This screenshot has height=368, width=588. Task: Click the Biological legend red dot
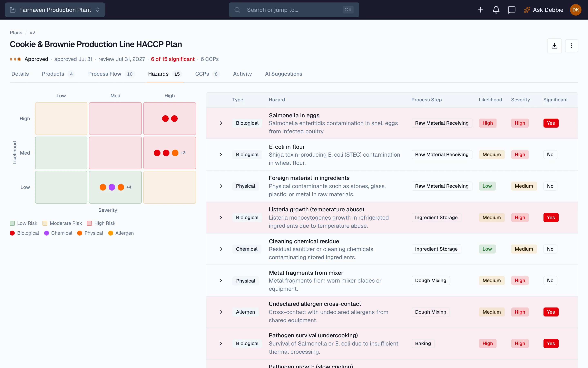[x=12, y=233]
